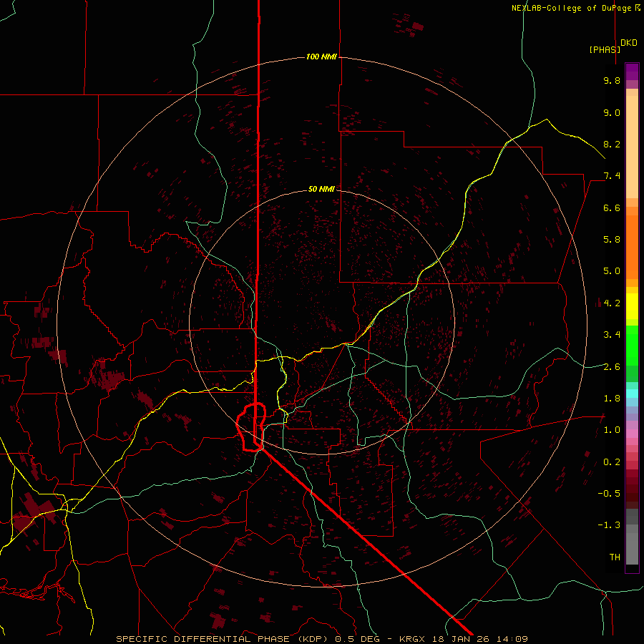Click the [PHAS] units label
The height and width of the screenshot is (644, 644).
click(605, 49)
